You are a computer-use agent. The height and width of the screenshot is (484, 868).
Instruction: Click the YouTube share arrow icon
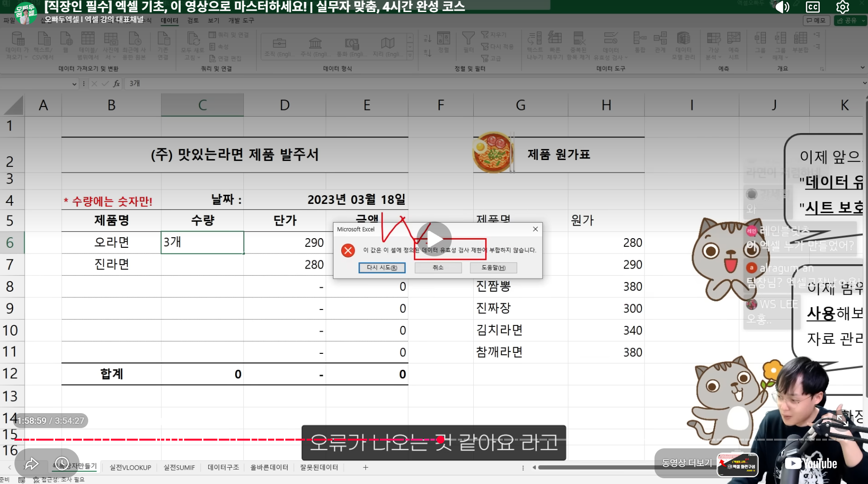coord(32,464)
